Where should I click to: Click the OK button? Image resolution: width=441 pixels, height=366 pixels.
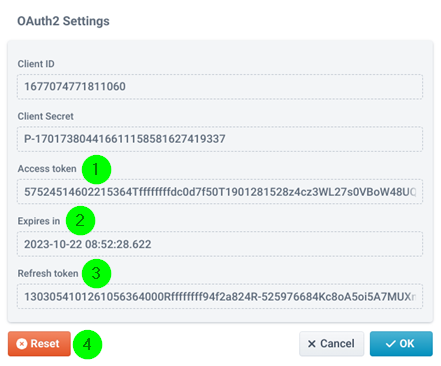click(401, 344)
